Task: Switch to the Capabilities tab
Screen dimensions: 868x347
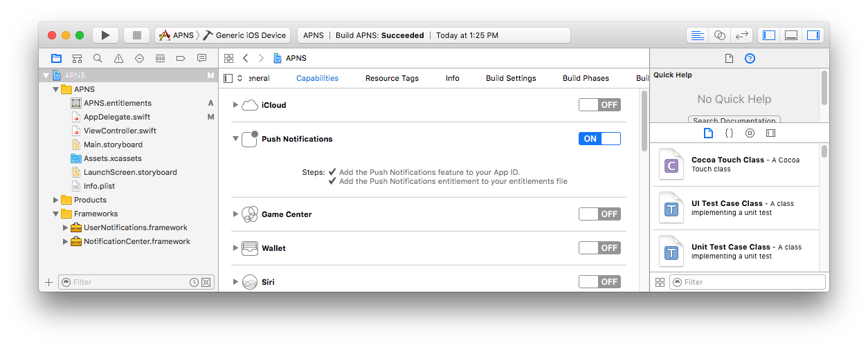Action: (x=317, y=78)
